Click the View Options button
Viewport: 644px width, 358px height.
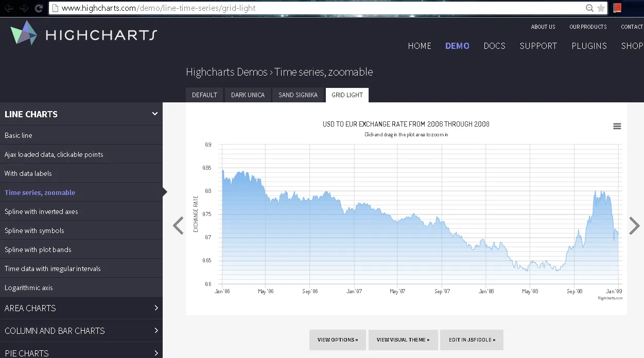pyautogui.click(x=337, y=340)
